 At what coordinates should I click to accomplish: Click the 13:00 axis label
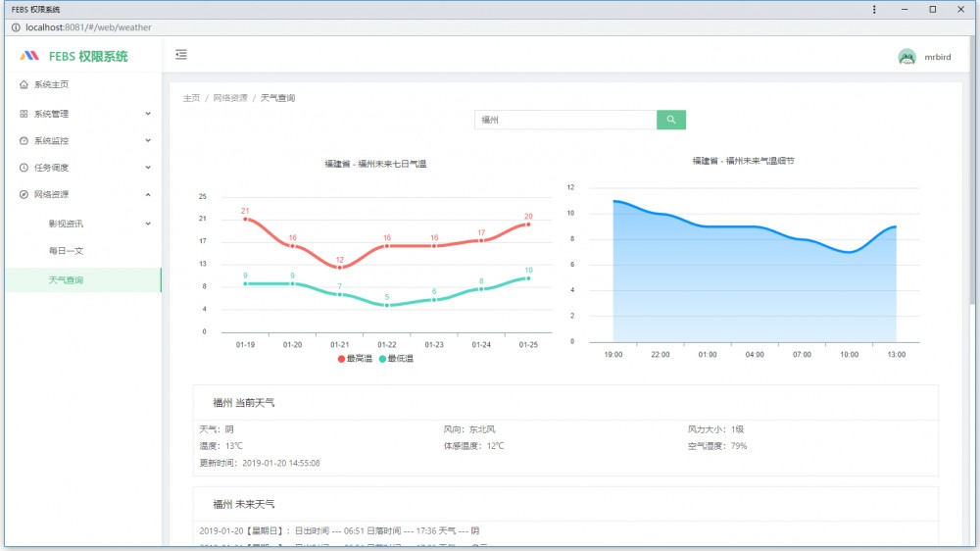[x=897, y=355]
